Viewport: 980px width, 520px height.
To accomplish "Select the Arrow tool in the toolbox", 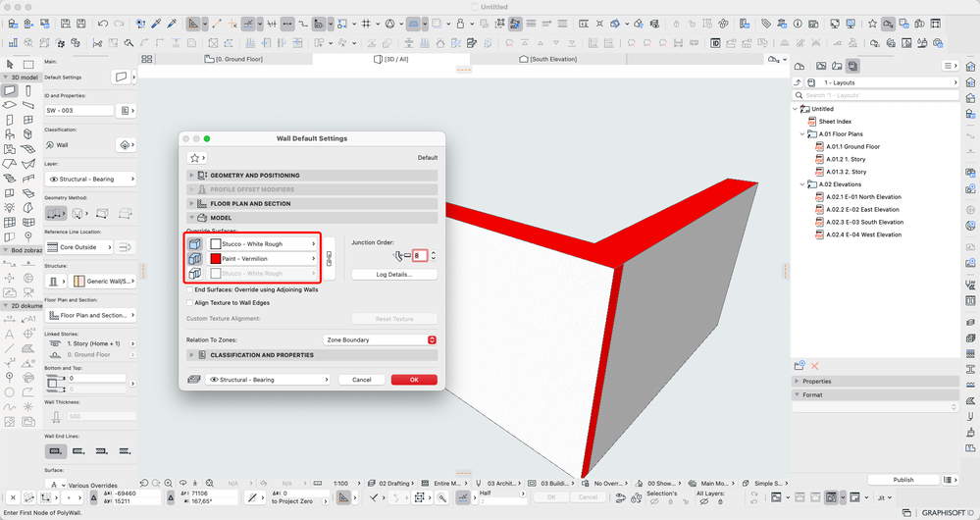I will [x=10, y=65].
